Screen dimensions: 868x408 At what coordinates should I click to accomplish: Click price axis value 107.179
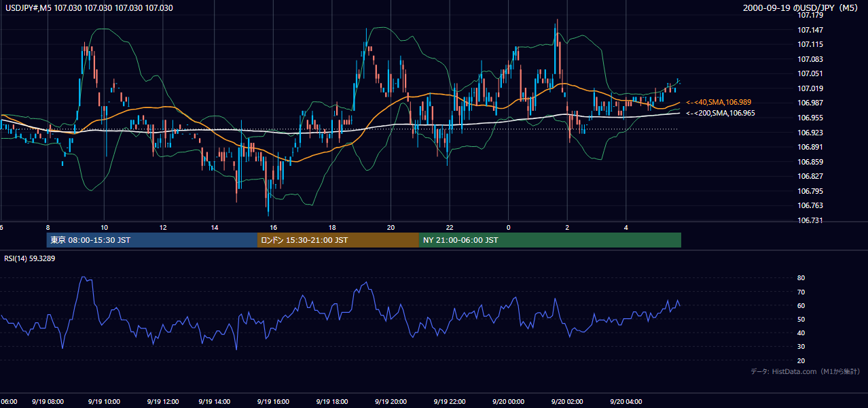[x=811, y=15]
